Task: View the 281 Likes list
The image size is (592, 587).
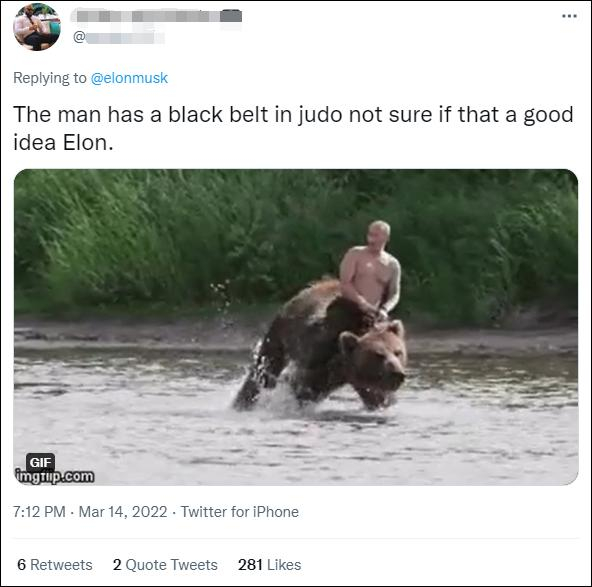Action: pyautogui.click(x=270, y=565)
